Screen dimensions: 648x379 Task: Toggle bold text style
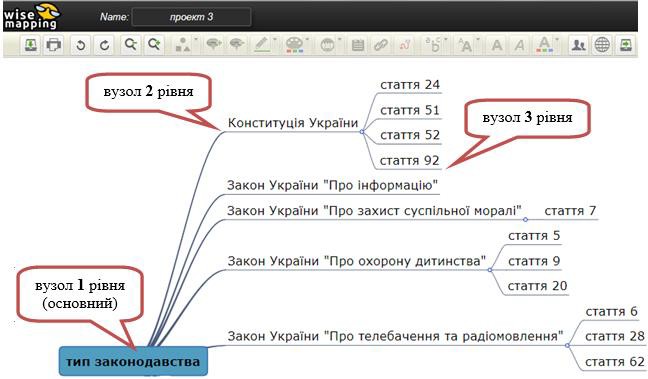[497, 45]
